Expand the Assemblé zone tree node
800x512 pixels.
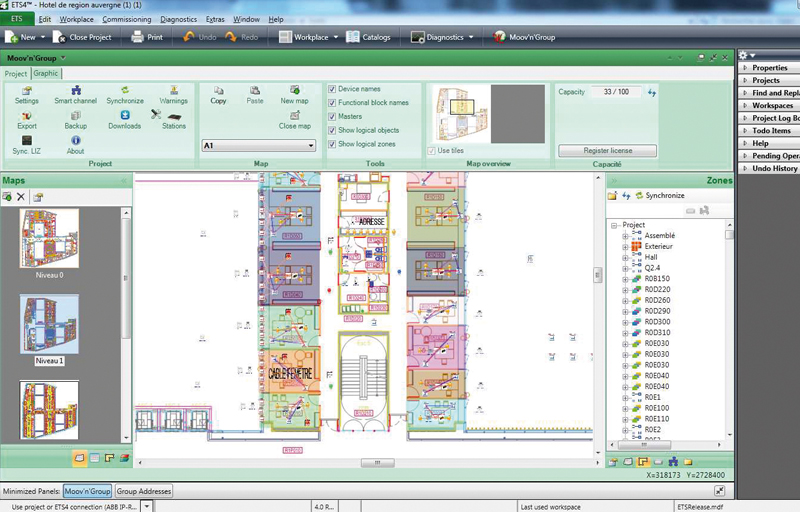(x=625, y=236)
